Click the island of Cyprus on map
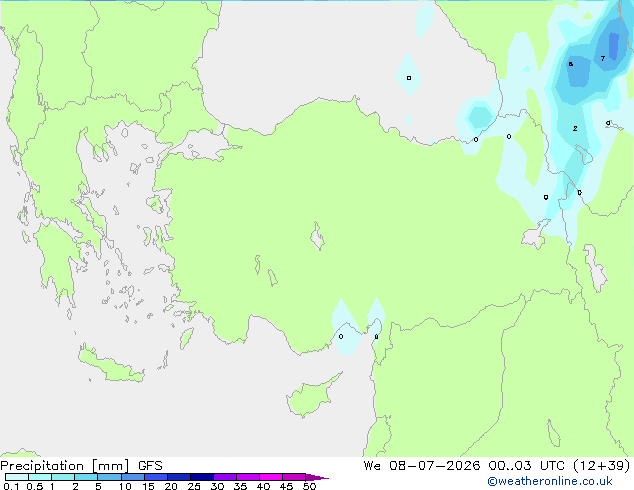The width and height of the screenshot is (634, 490). 311,397
